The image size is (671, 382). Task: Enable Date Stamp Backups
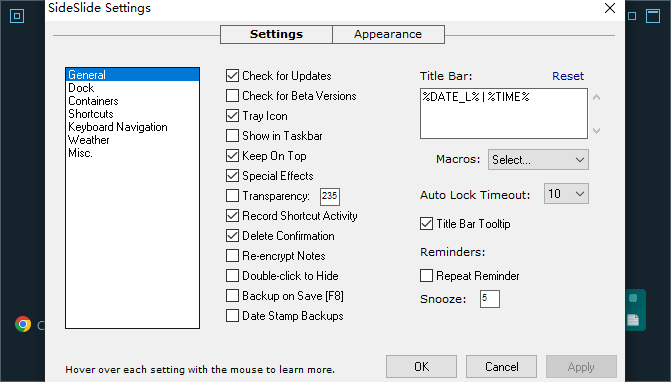[x=232, y=316]
